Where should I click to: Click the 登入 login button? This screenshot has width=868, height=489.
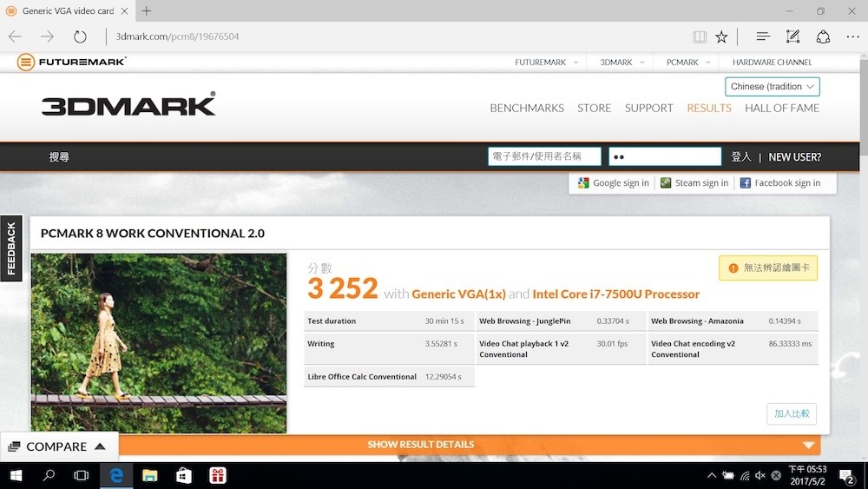[x=740, y=157]
